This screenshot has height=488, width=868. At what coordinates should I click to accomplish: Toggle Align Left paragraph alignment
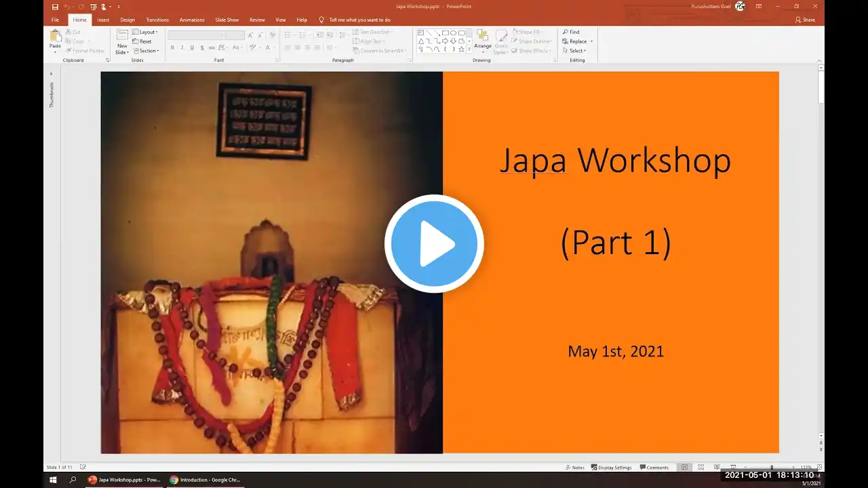[288, 47]
